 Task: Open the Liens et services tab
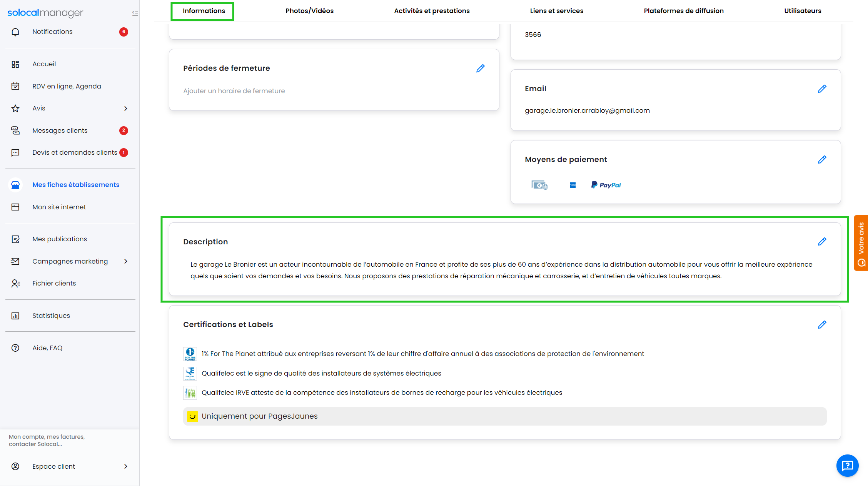tap(556, 11)
